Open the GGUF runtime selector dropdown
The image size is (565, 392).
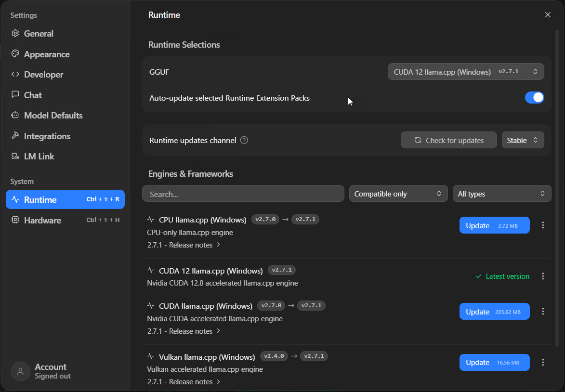click(466, 71)
